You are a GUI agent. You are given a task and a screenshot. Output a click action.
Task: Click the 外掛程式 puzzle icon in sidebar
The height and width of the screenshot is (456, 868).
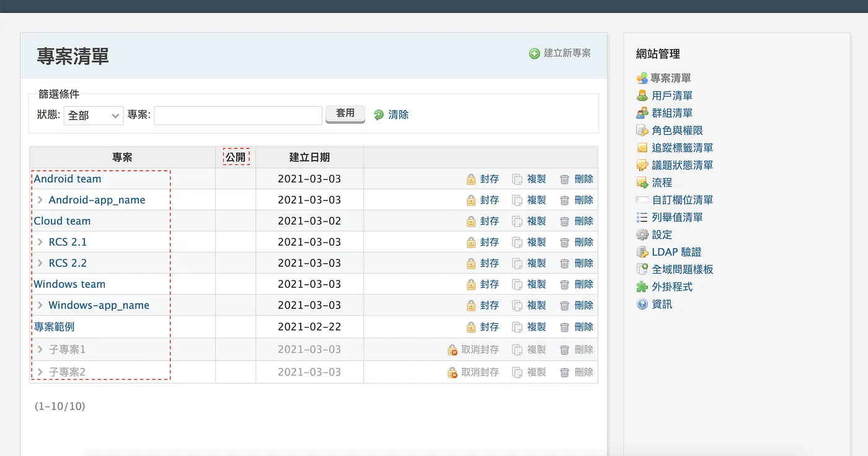642,287
